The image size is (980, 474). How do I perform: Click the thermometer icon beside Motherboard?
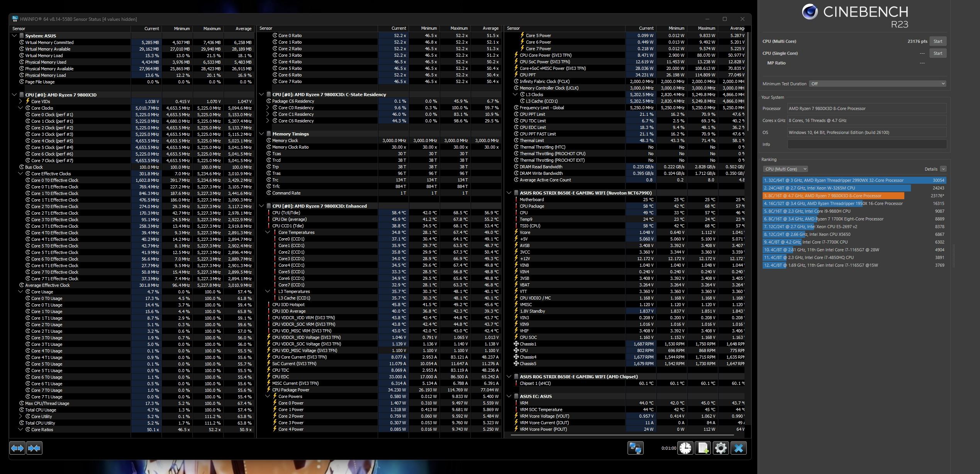[516, 200]
